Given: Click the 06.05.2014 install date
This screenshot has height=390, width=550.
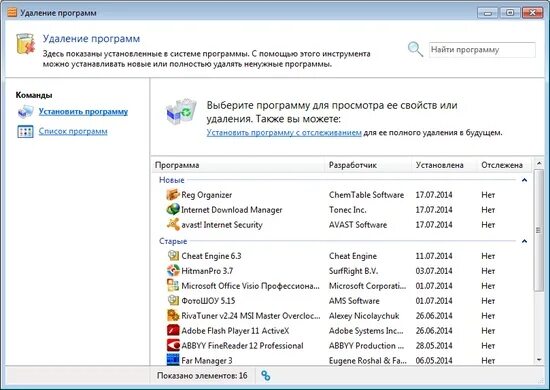Looking at the screenshot, I should click(x=434, y=361).
